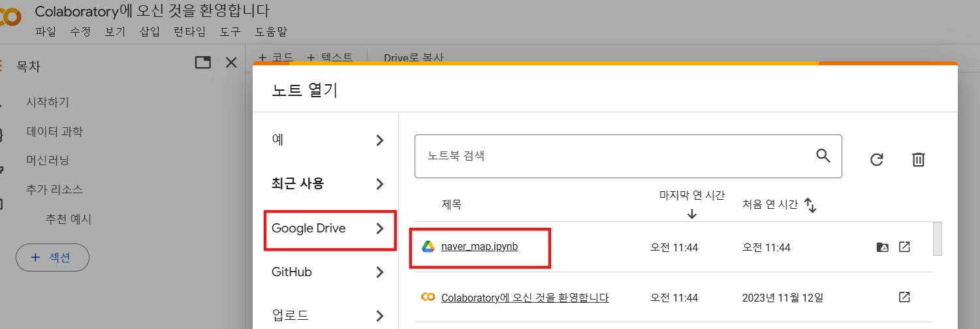Select the 예 tab
This screenshot has height=329, width=980.
click(x=326, y=140)
